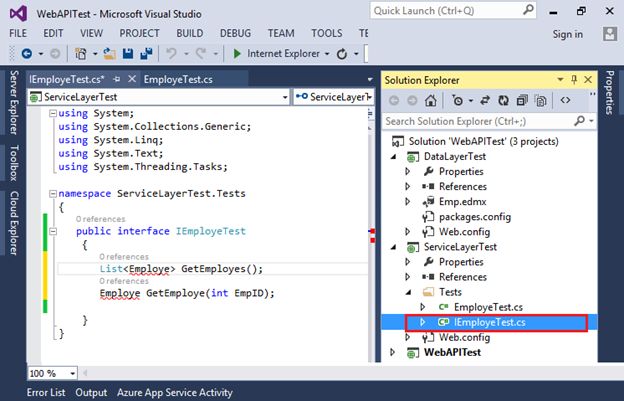
Task: Click Sync with Active Document icon
Action: click(485, 101)
